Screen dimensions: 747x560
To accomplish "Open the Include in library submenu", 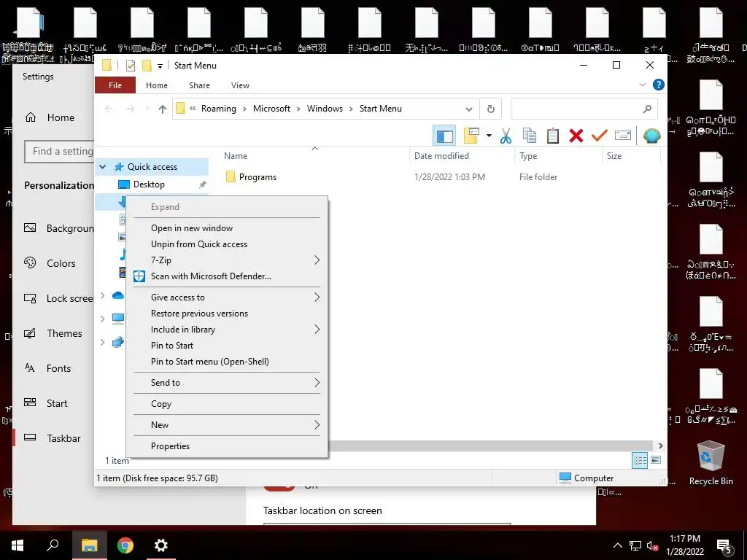I will pos(227,330).
